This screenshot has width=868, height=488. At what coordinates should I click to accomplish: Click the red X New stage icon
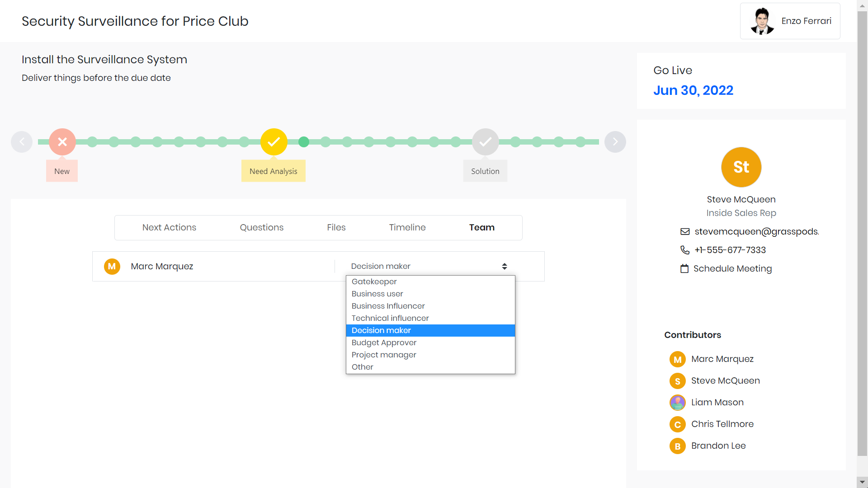pyautogui.click(x=62, y=142)
